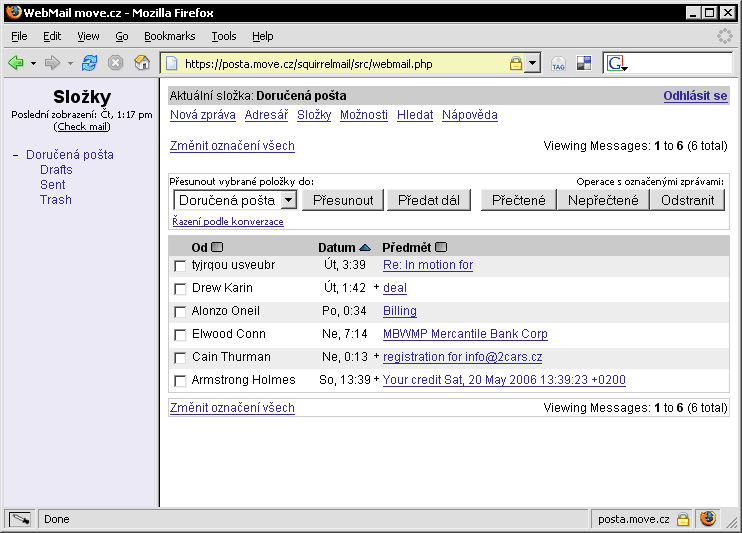Click the Google search engine icon
This screenshot has height=533, width=742.
click(617, 63)
